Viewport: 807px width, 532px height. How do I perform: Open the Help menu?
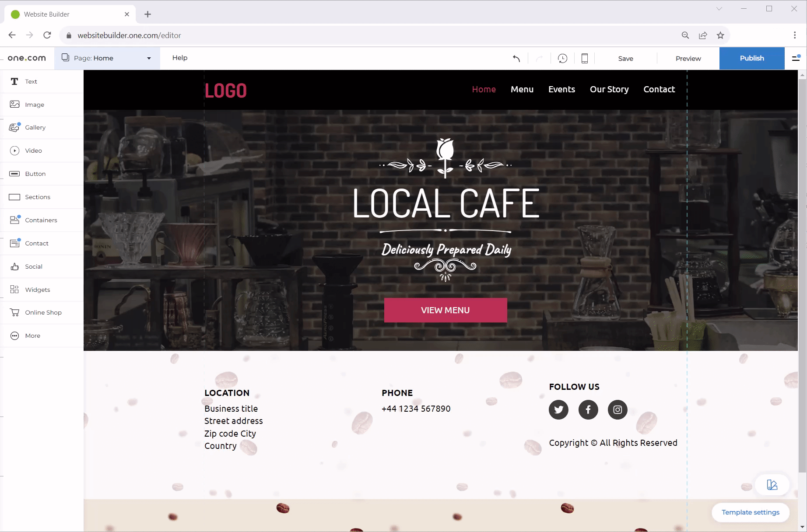[x=179, y=58]
